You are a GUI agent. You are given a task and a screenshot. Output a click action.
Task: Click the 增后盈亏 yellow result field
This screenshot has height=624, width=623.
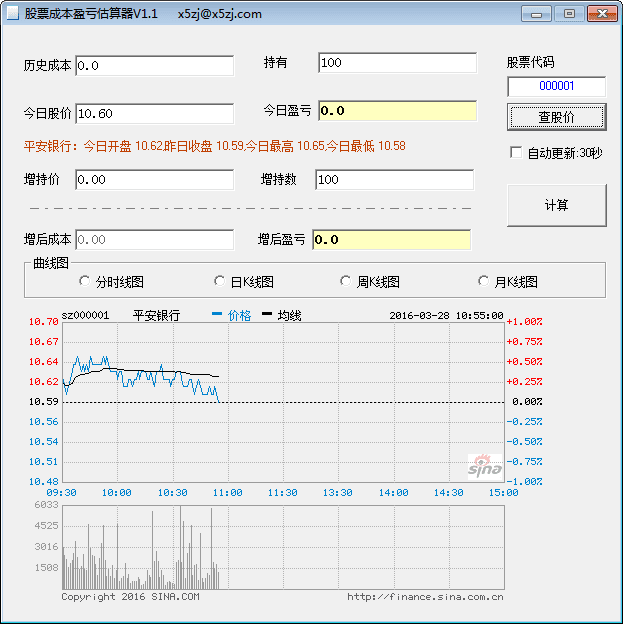point(391,240)
